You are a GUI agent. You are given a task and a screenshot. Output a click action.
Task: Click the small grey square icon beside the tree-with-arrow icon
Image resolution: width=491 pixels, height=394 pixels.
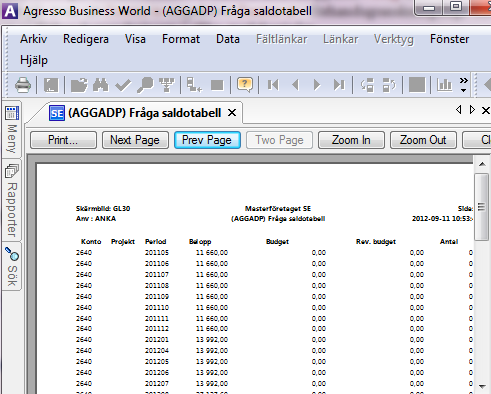(x=217, y=85)
